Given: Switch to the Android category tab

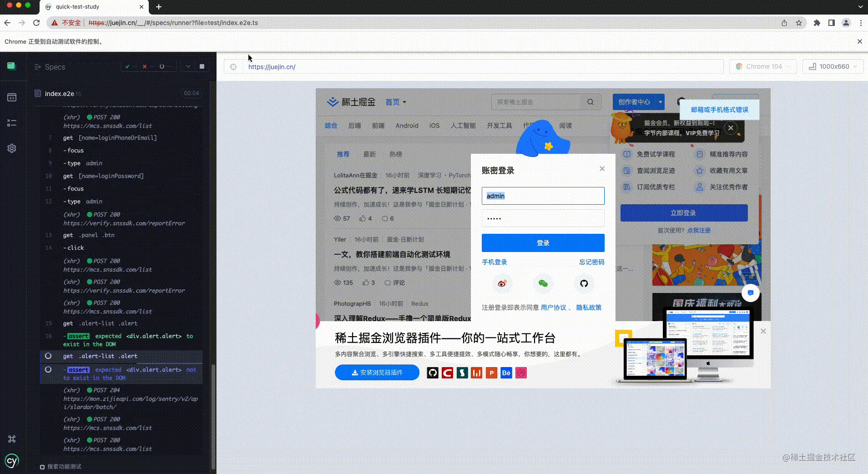Looking at the screenshot, I should [407, 126].
